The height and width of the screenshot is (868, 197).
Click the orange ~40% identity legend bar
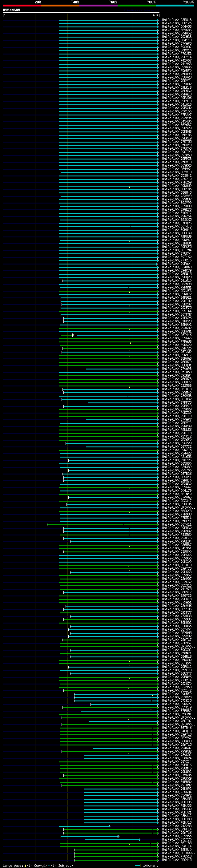tap(60, 6)
